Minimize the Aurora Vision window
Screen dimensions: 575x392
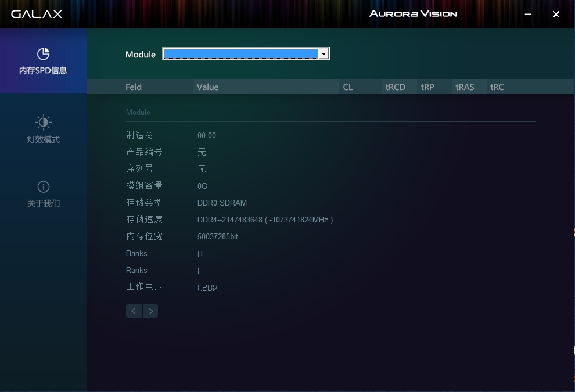pyautogui.click(x=528, y=15)
